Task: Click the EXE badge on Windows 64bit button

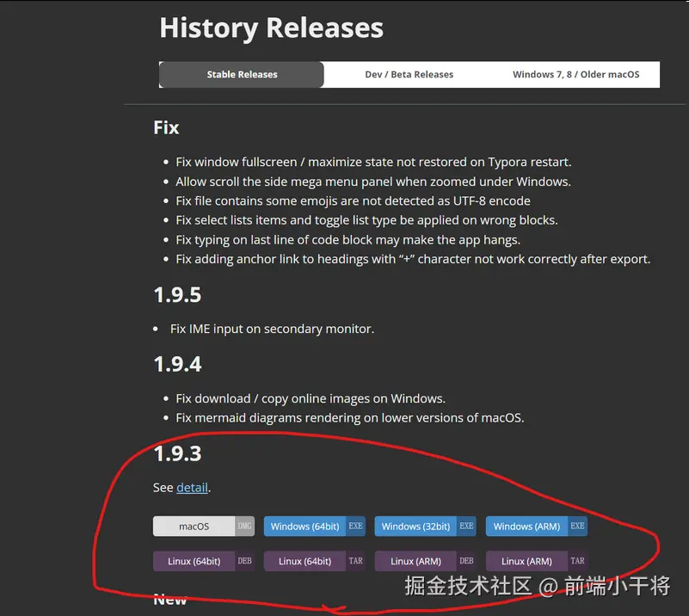Action: (355, 526)
